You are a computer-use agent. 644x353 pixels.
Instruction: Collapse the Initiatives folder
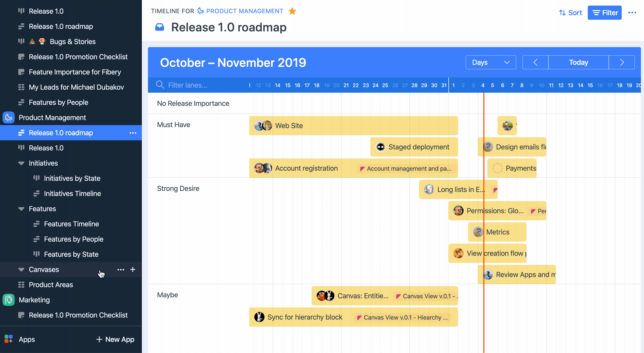pos(21,163)
